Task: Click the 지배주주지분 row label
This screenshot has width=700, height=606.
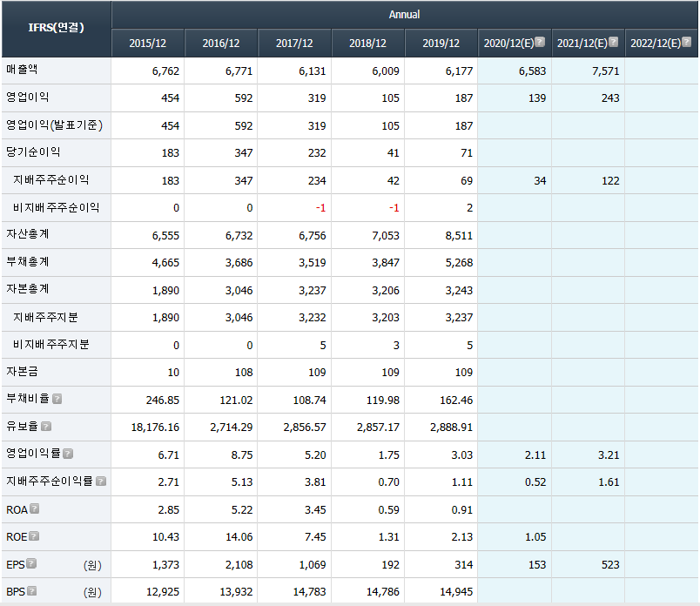Action: [x=45, y=318]
